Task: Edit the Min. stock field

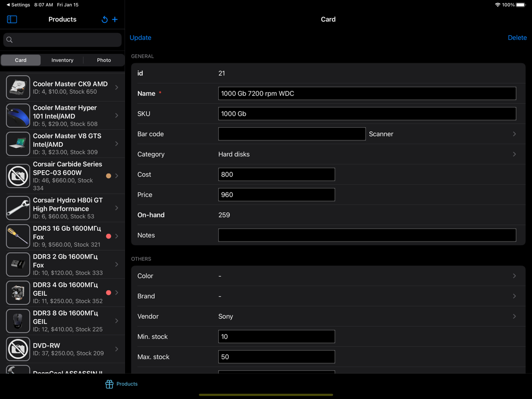Action: [277, 337]
